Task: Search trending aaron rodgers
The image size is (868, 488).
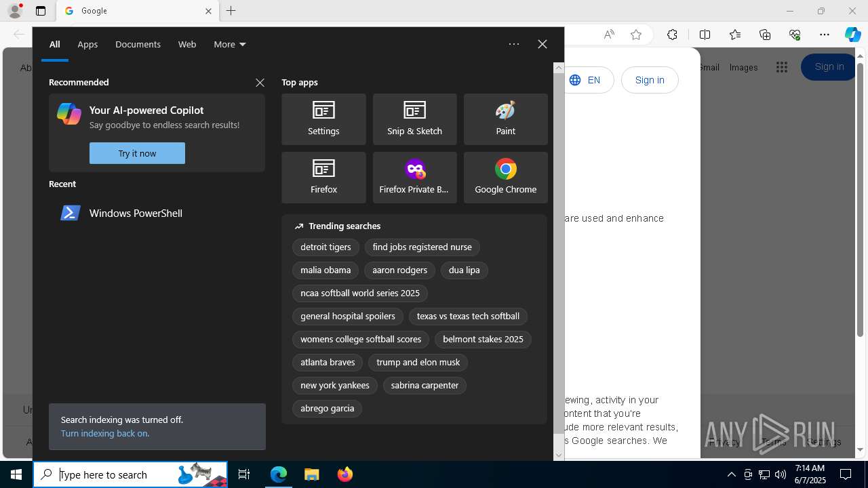Action: tap(399, 270)
